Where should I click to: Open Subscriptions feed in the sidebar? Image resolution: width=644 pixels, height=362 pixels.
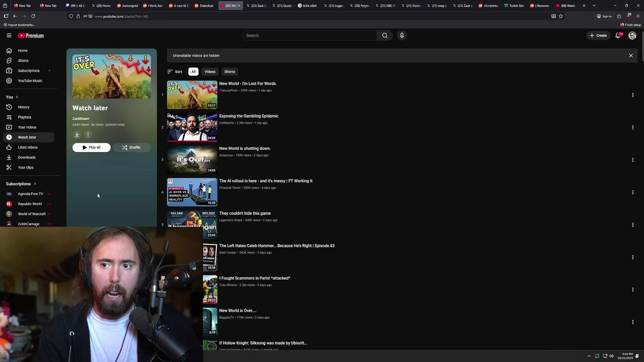(29, 71)
